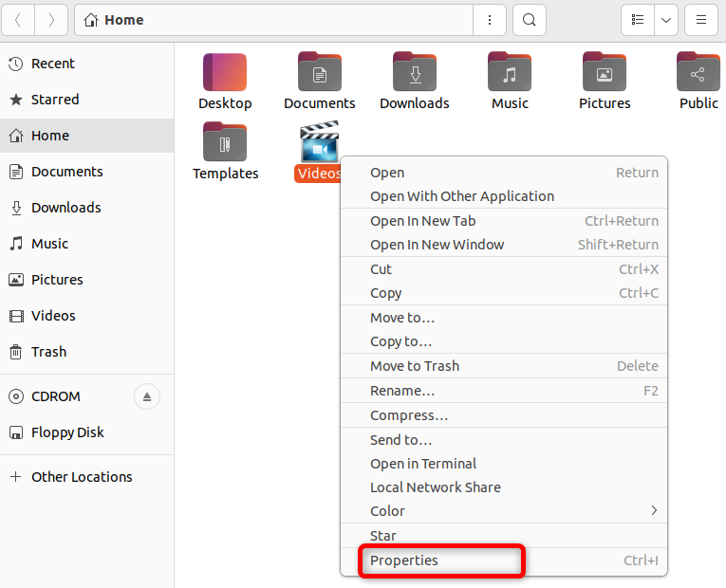
Task: Go forward with the right arrow button
Action: click(51, 20)
